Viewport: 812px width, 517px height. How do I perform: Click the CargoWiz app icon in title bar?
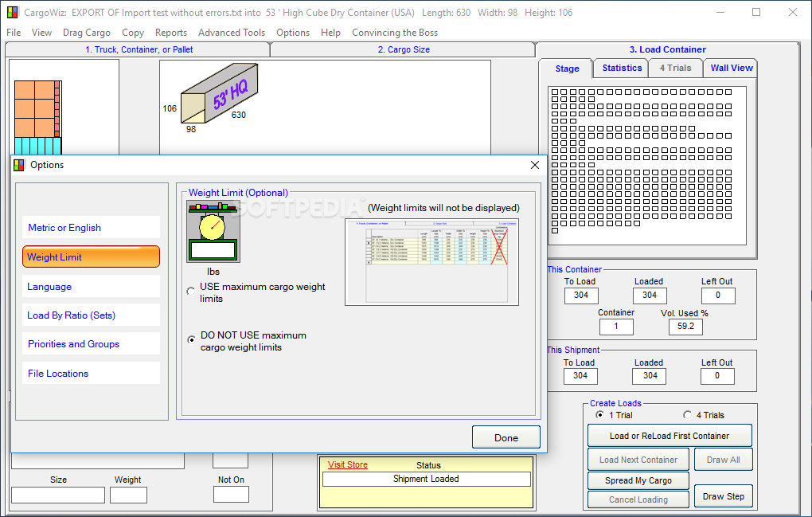tap(13, 13)
